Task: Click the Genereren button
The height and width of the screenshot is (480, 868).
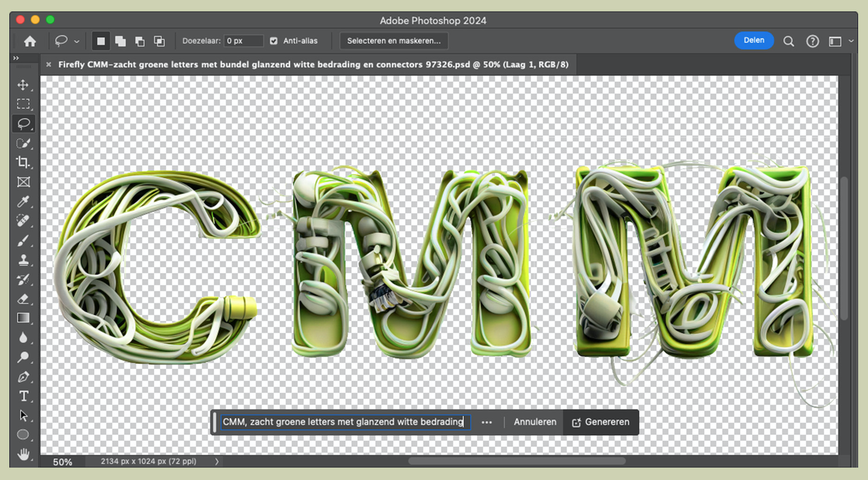Action: coord(600,422)
